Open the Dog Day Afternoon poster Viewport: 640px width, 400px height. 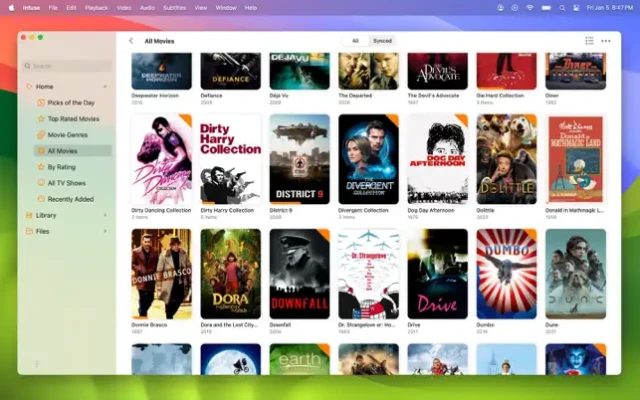point(437,159)
